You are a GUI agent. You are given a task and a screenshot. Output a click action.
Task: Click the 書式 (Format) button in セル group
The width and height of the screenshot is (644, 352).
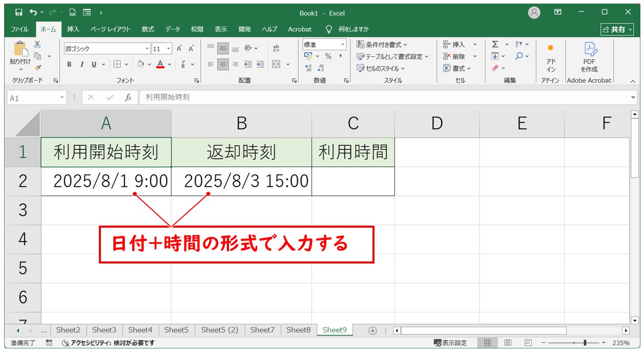(457, 68)
